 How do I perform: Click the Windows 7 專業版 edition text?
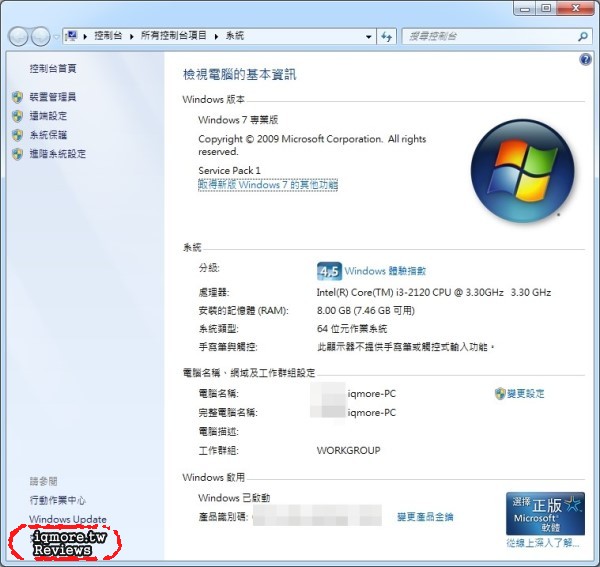tap(238, 120)
